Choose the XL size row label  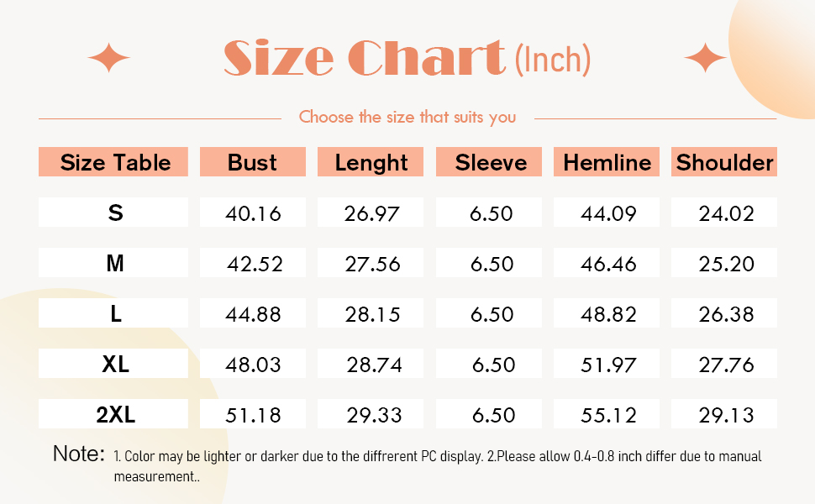point(115,365)
